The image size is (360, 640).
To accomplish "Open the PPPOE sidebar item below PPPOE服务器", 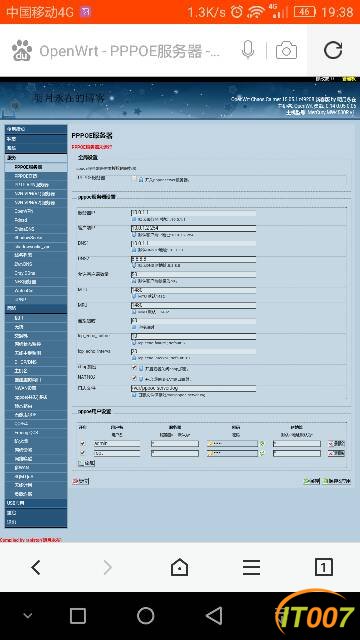I will coord(36,176).
